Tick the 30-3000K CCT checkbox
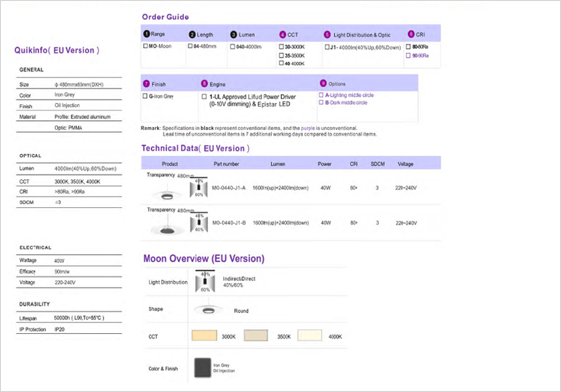This screenshot has width=561, height=392. tap(282, 47)
